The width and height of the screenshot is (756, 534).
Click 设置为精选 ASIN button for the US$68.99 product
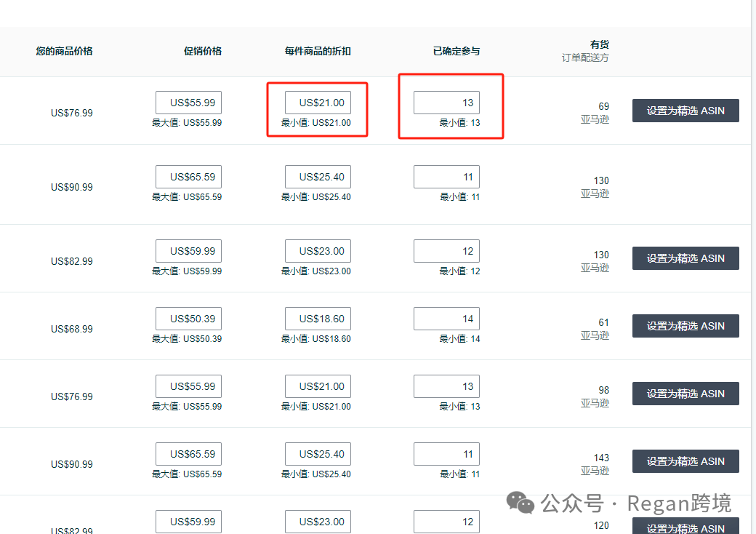pyautogui.click(x=685, y=325)
